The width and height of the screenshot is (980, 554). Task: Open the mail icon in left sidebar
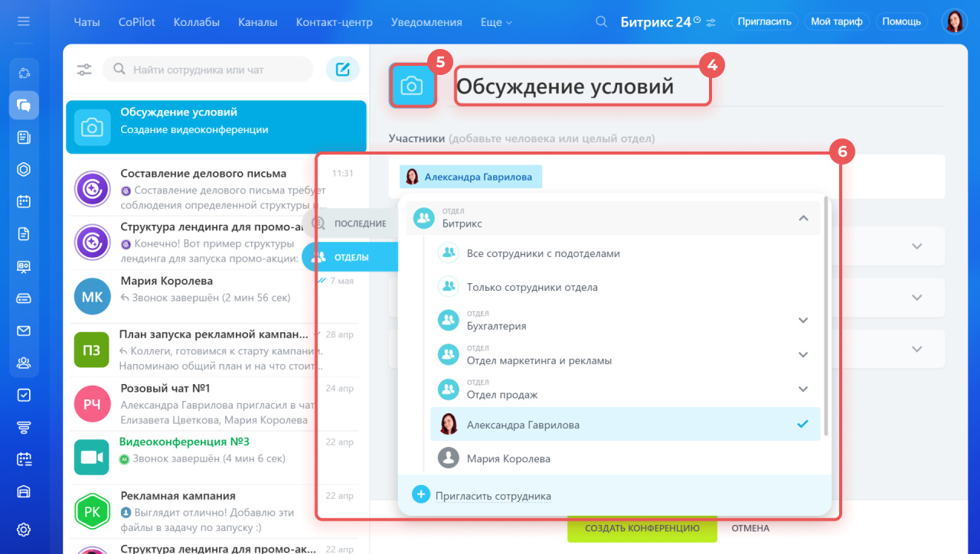(x=24, y=331)
